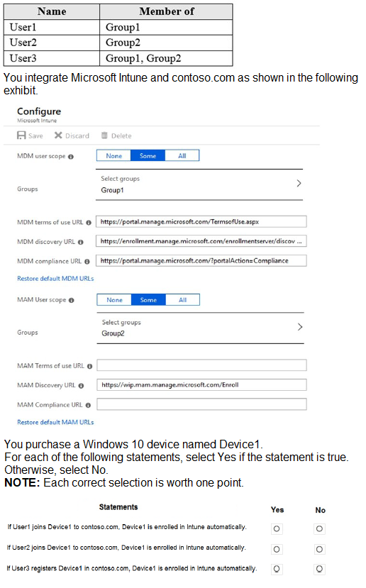This screenshot has width=366, height=588.
Task: Click the User3 table cell
Action: coord(52,58)
